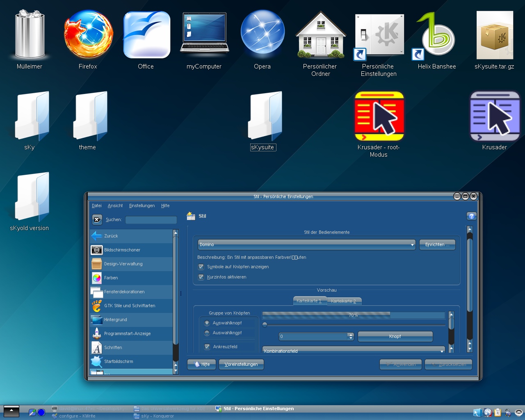
Task: Open Fensterdekorationen settings module
Action: pos(132,292)
